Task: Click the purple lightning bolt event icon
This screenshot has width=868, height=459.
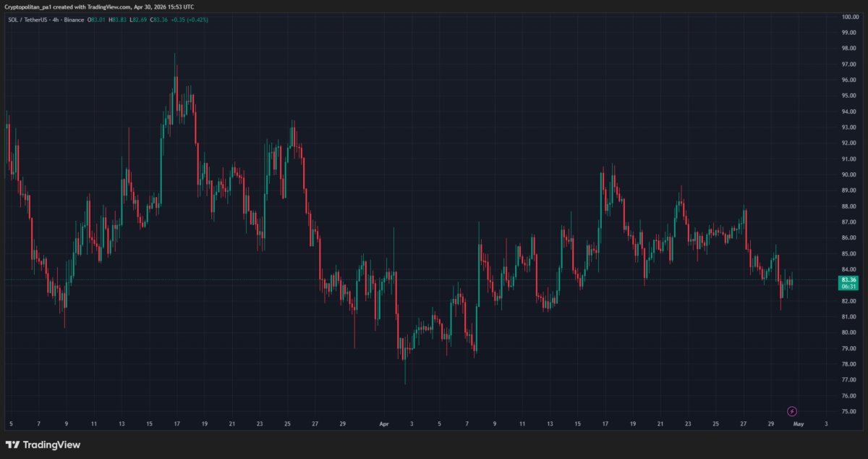Action: pyautogui.click(x=791, y=411)
